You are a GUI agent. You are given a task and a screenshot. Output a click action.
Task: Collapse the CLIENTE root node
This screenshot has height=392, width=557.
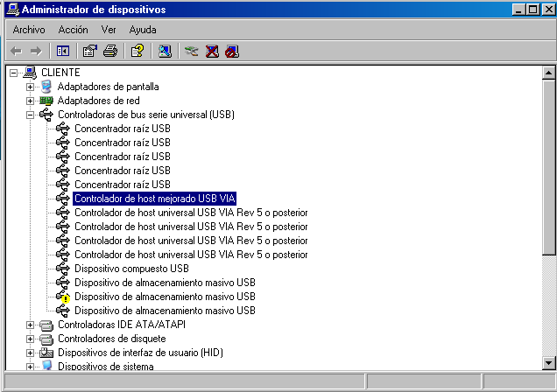(x=13, y=73)
